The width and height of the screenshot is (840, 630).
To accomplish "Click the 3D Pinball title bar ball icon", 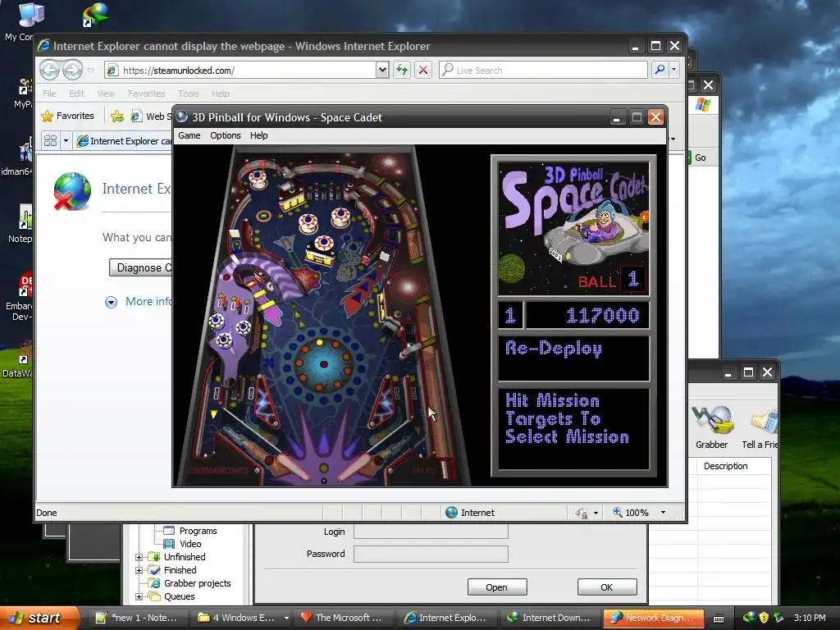I will 181,116.
